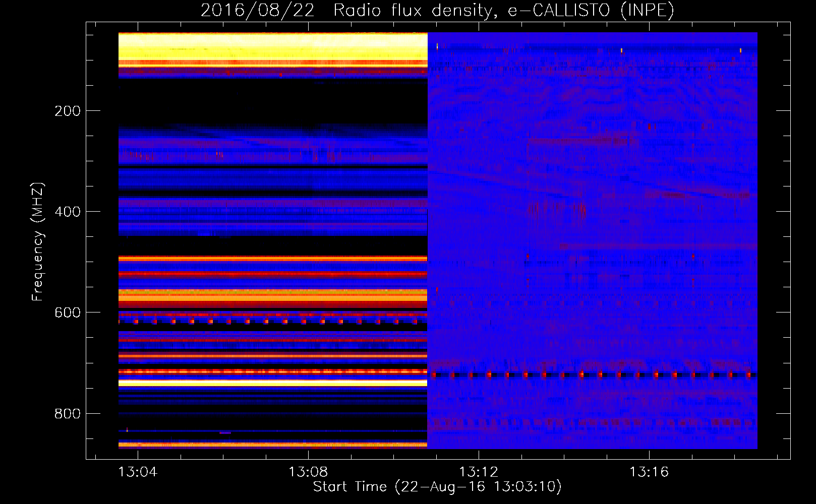The height and width of the screenshot is (504, 816).
Task: Click the '600' frequency tick label
Action: pyautogui.click(x=68, y=312)
